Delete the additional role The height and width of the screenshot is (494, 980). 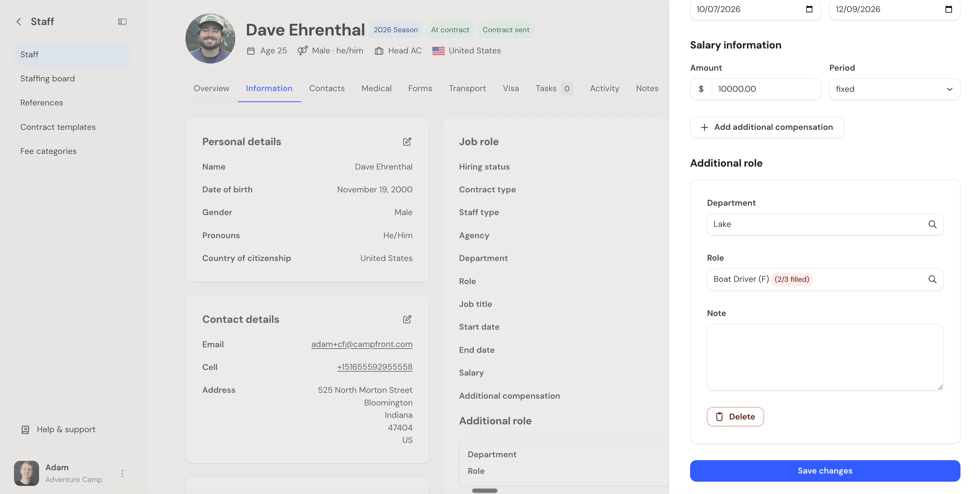point(735,417)
